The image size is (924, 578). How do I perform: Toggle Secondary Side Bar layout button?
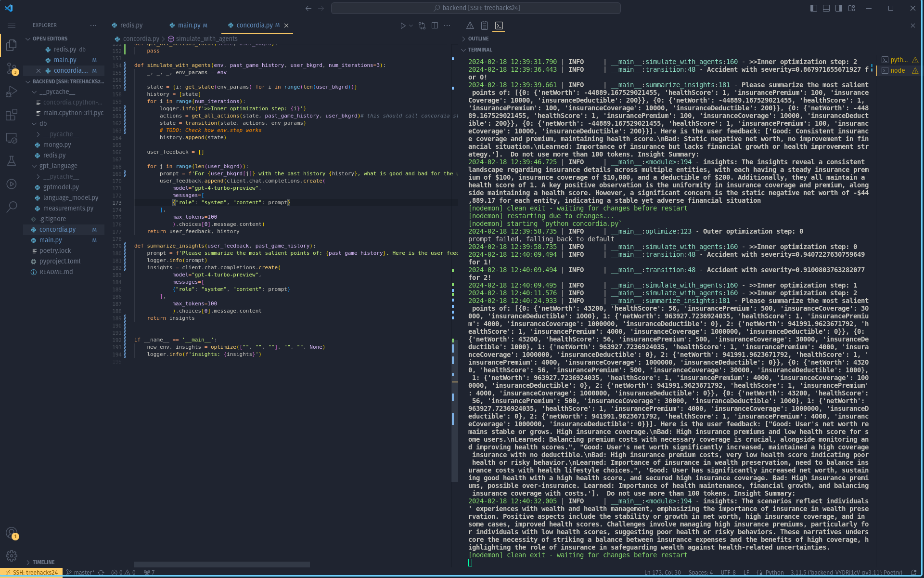839,8
